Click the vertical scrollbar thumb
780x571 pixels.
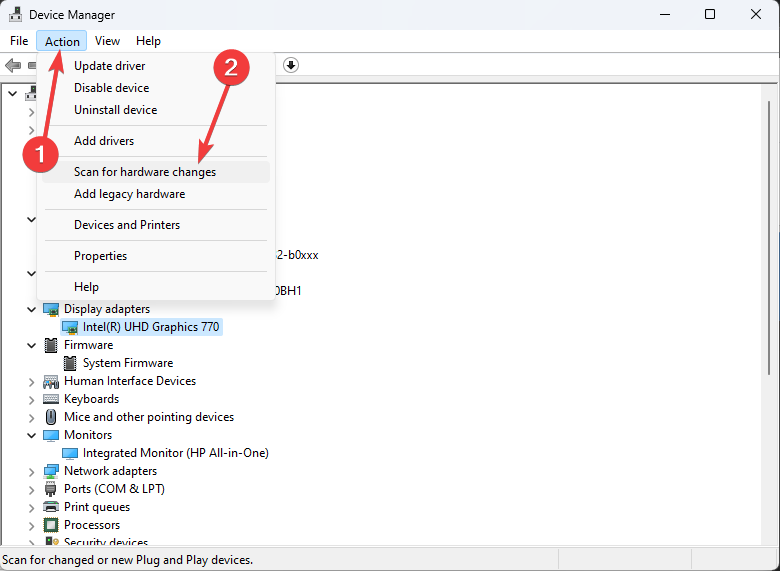tap(769, 238)
